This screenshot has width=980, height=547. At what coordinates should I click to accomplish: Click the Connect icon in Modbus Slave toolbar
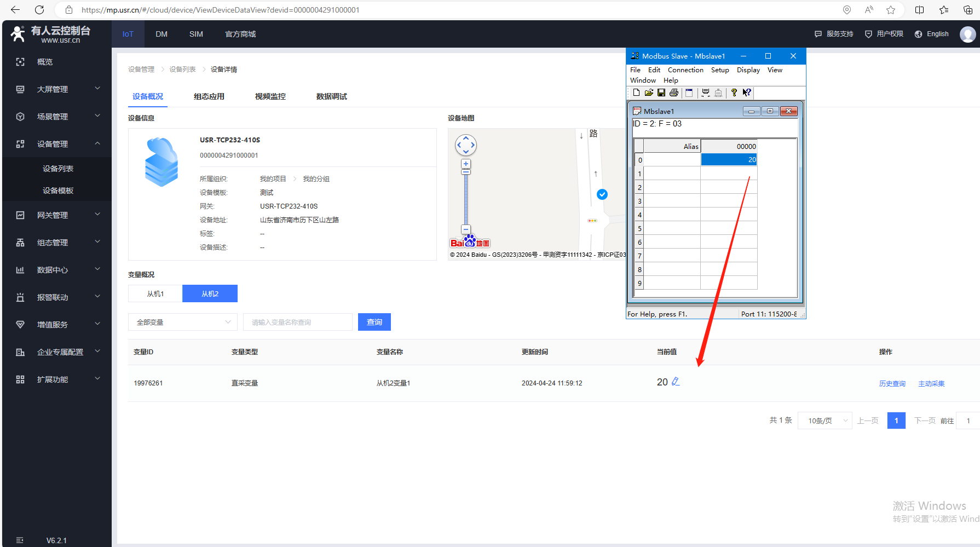coord(706,93)
